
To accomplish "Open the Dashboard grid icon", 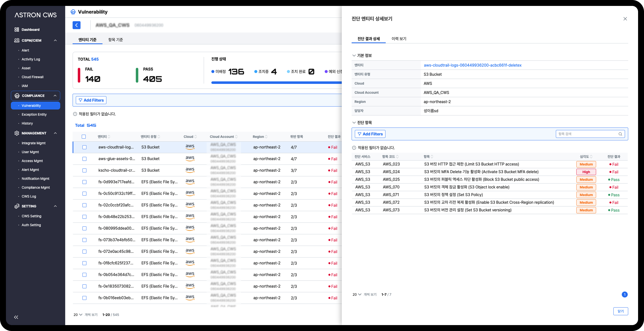I will click(x=17, y=29).
